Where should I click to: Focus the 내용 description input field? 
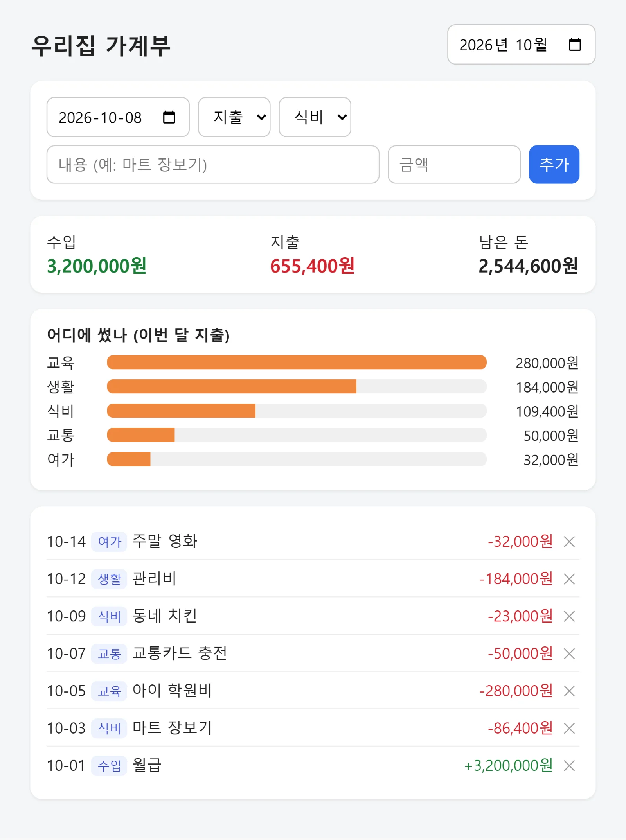click(x=213, y=164)
